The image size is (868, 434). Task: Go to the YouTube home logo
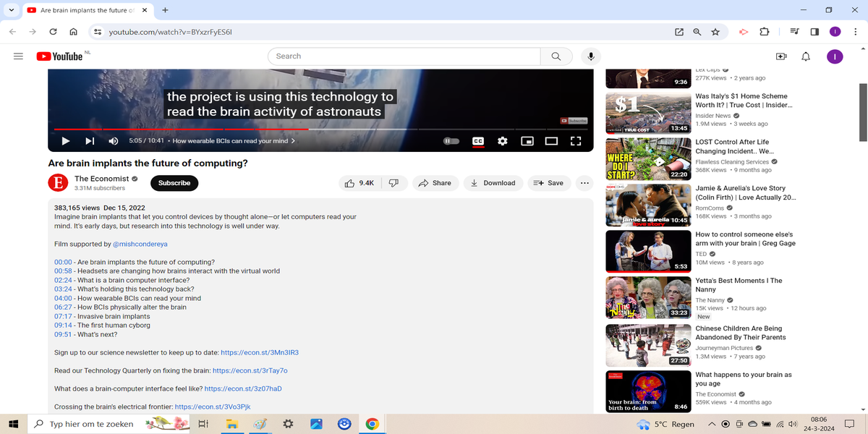59,56
